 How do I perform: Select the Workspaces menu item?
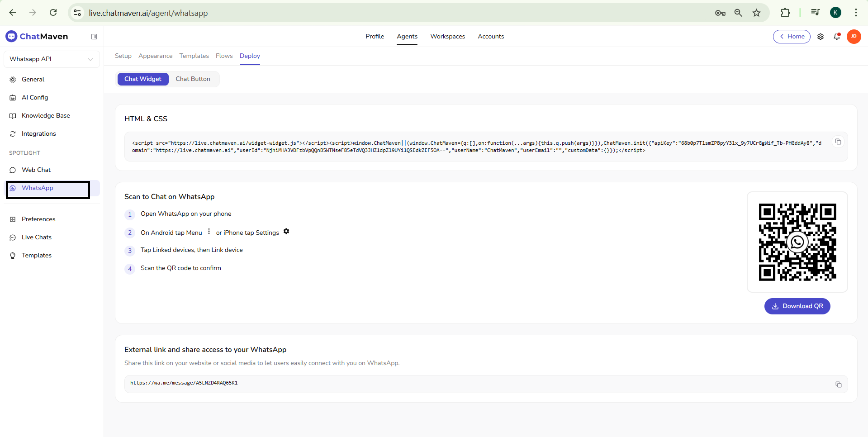(447, 37)
